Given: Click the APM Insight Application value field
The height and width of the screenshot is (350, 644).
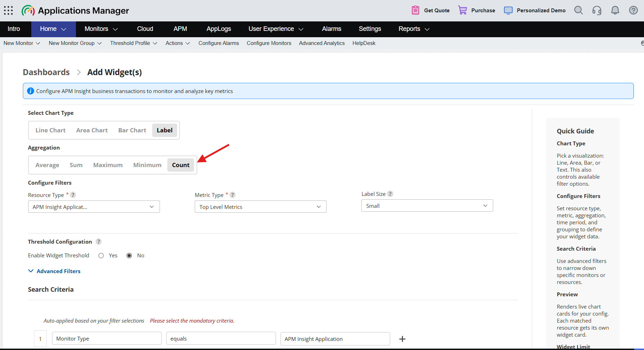Looking at the screenshot, I should tap(335, 339).
